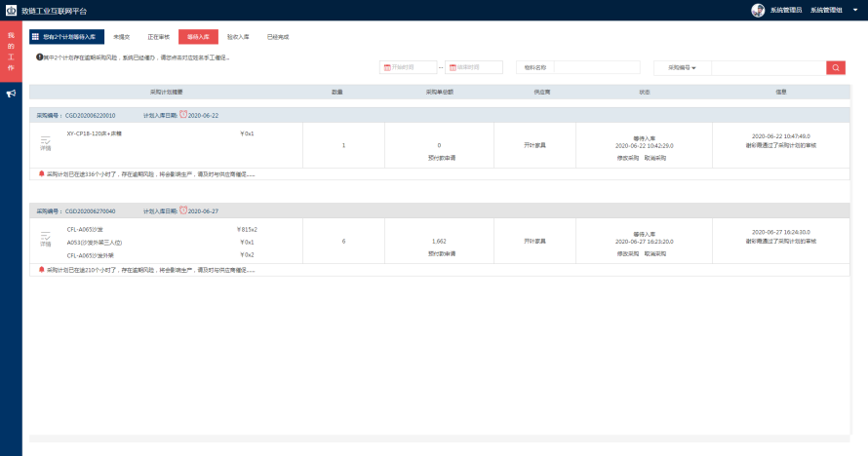Click the A053(沙发外架三人位) item

94,242
